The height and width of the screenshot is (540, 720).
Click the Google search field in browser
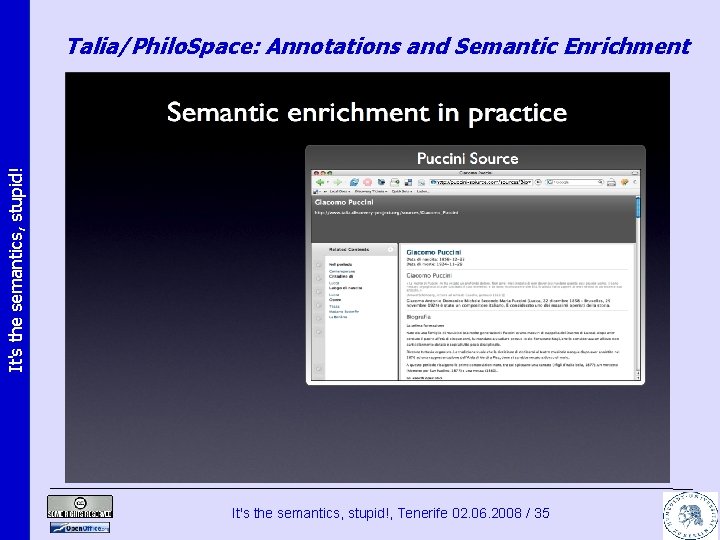coord(574,182)
